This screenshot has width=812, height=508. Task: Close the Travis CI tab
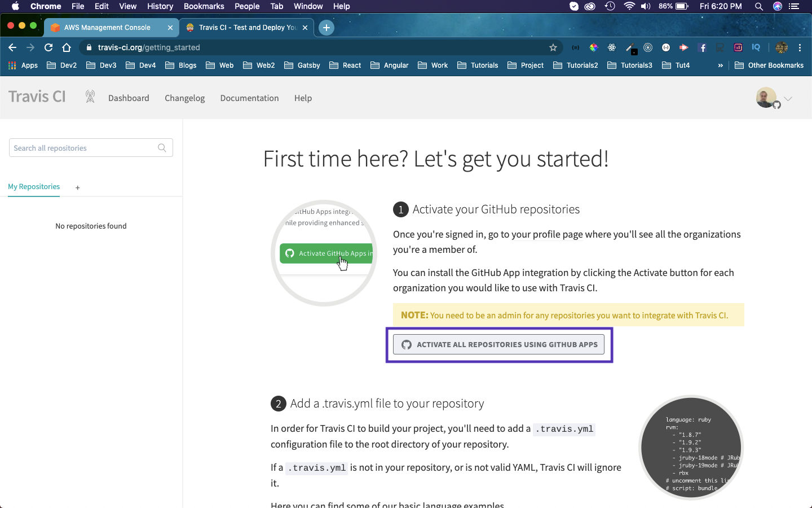[x=305, y=28]
